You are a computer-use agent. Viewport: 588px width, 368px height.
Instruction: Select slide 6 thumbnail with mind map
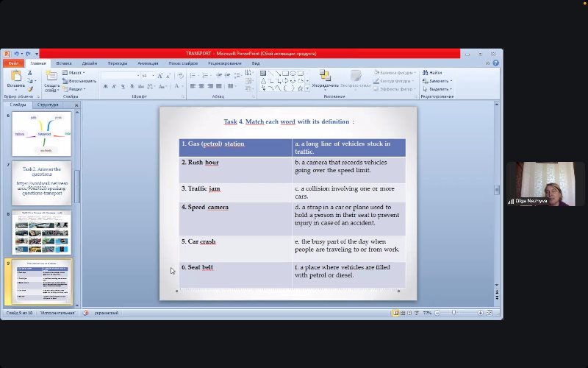coord(42,134)
